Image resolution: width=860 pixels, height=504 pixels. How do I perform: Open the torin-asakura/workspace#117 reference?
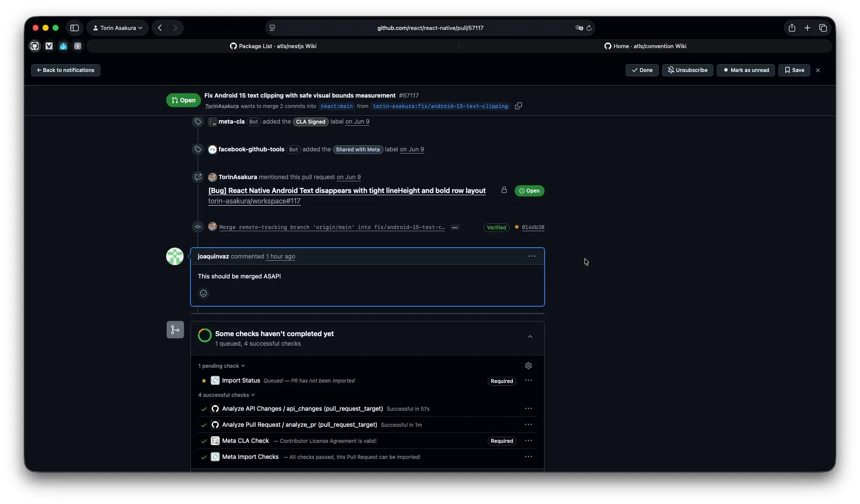click(x=254, y=201)
